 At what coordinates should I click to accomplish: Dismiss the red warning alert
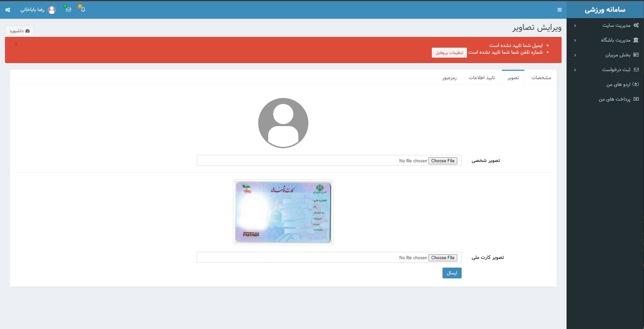[16, 45]
